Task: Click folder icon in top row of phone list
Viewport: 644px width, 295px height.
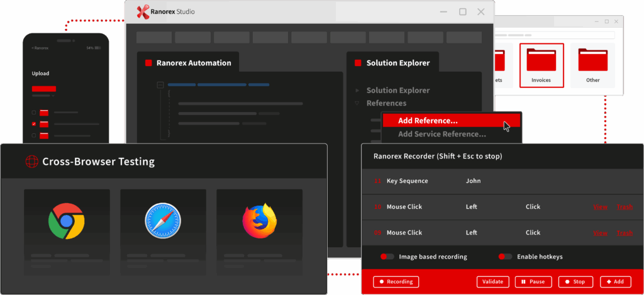Action: 44,112
